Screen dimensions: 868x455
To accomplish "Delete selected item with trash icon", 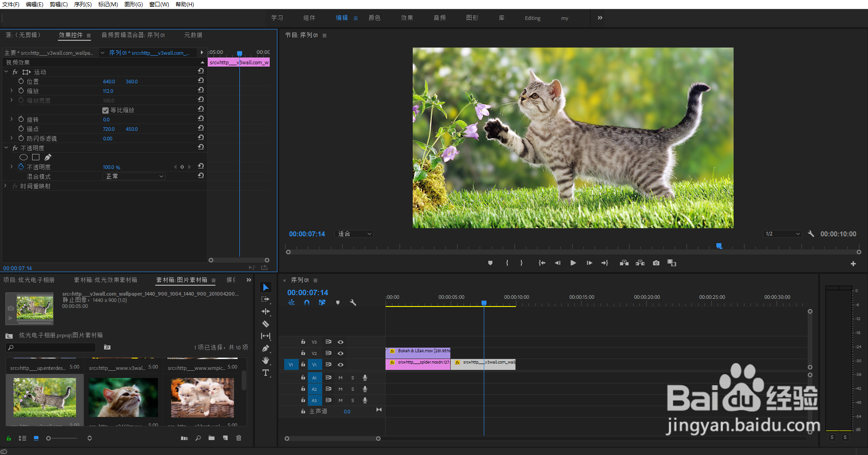I will [238, 438].
